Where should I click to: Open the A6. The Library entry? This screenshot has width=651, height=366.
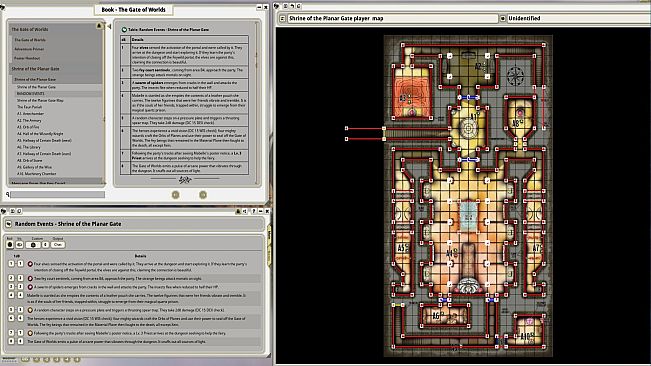[29, 147]
